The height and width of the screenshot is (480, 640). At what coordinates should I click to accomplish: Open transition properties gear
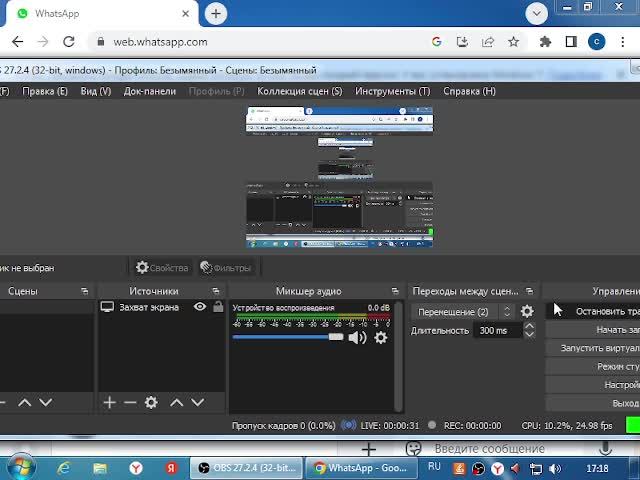click(x=527, y=311)
